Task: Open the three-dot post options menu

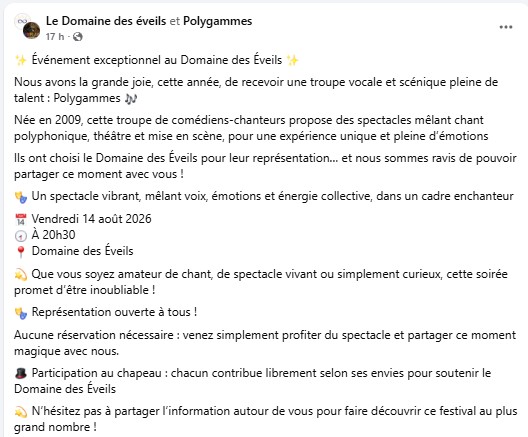Action: (x=505, y=27)
